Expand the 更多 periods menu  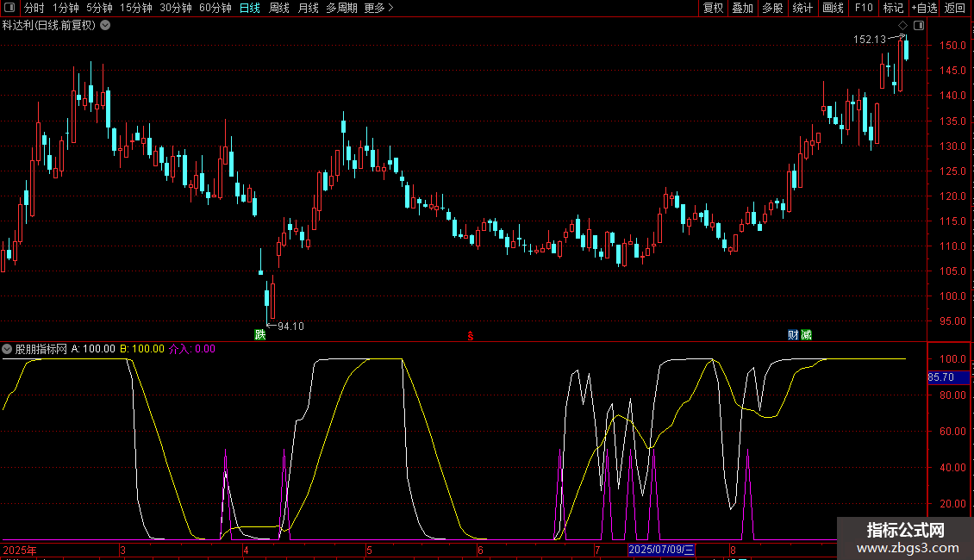click(x=378, y=8)
